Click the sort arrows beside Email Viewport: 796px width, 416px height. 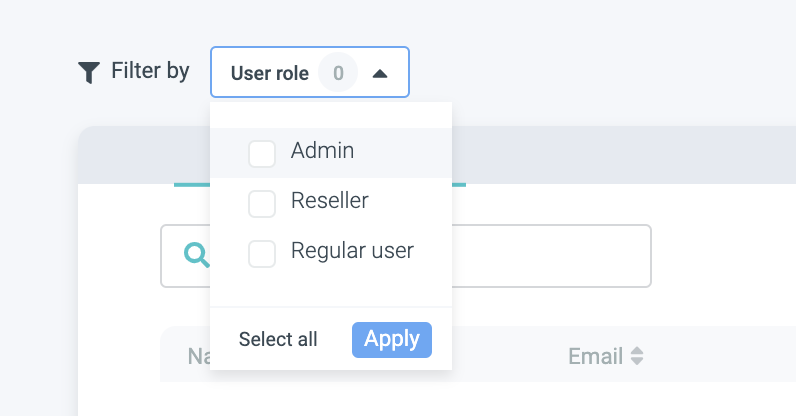click(x=637, y=357)
